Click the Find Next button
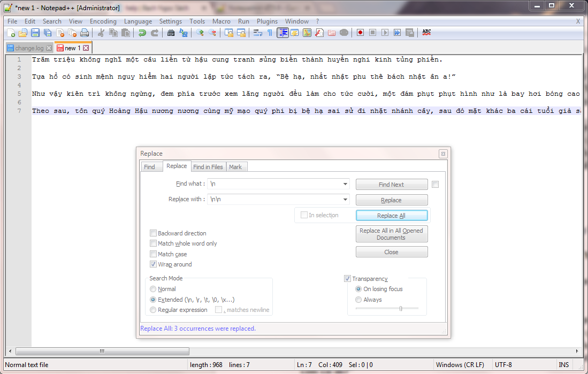This screenshot has height=374, width=588. pos(391,185)
